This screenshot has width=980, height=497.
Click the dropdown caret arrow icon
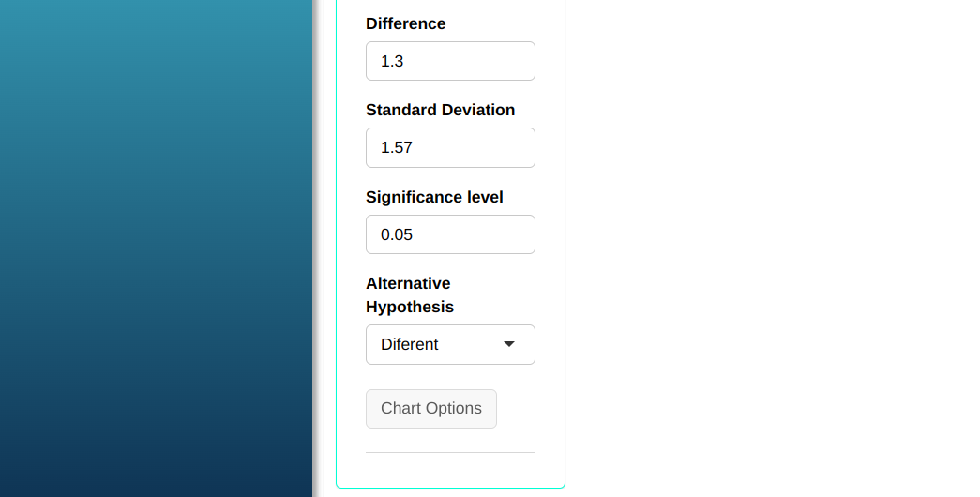pos(509,344)
